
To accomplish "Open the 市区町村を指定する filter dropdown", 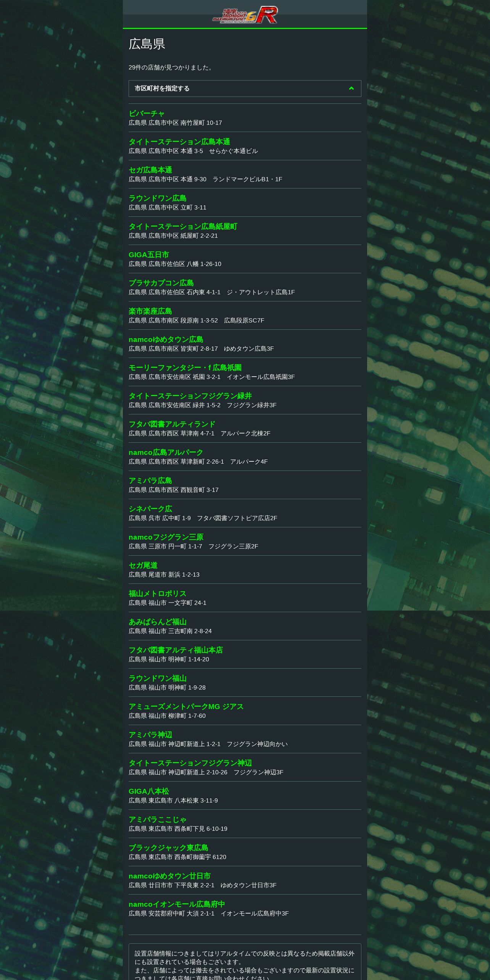I will (x=245, y=89).
